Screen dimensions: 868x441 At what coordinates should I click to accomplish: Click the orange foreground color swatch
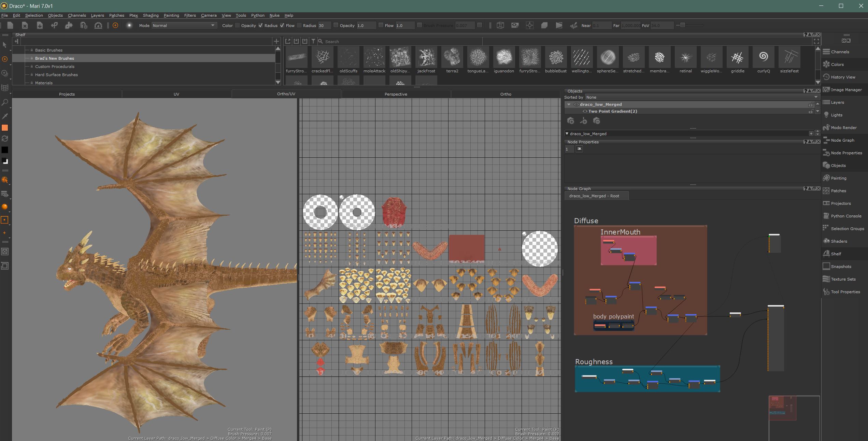click(5, 128)
